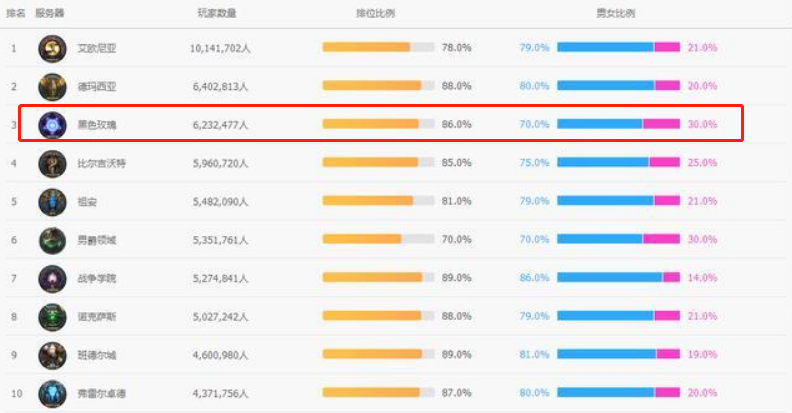Click the 战争学院 blue-pink gender ratio bar
This screenshot has width=792, height=413.
(618, 278)
